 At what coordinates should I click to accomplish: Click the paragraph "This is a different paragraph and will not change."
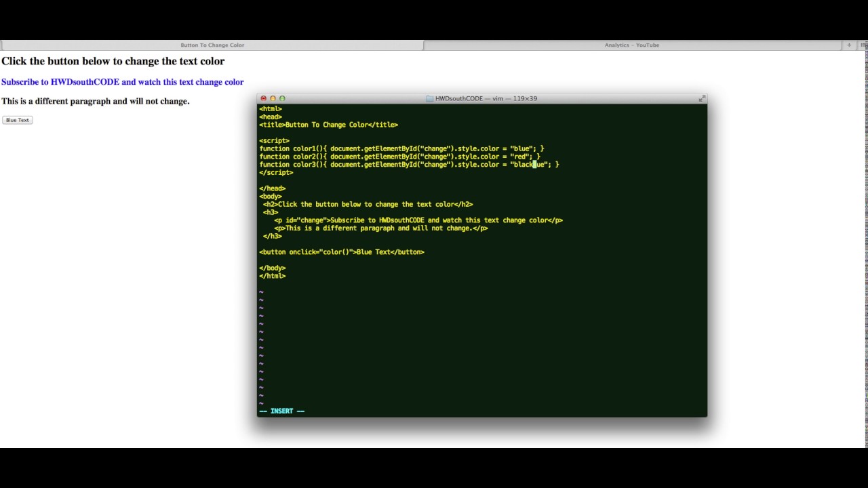click(x=96, y=101)
